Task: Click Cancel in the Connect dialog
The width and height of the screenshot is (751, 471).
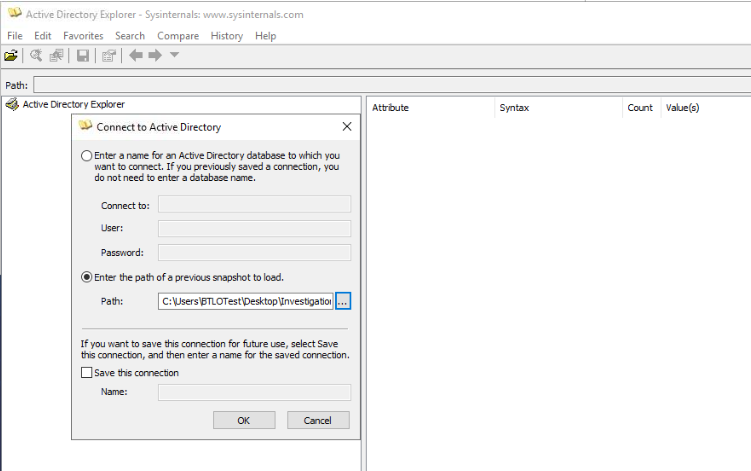Action: pos(318,420)
